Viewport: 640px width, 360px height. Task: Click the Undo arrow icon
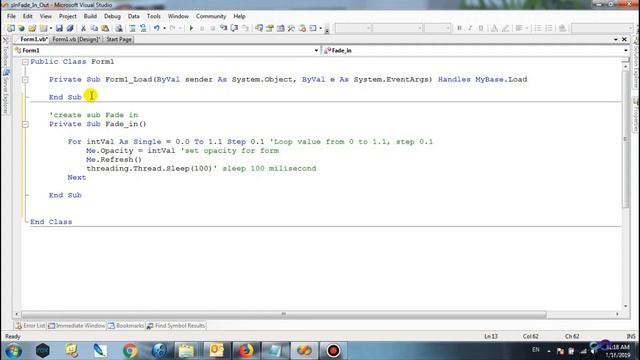tap(157, 28)
